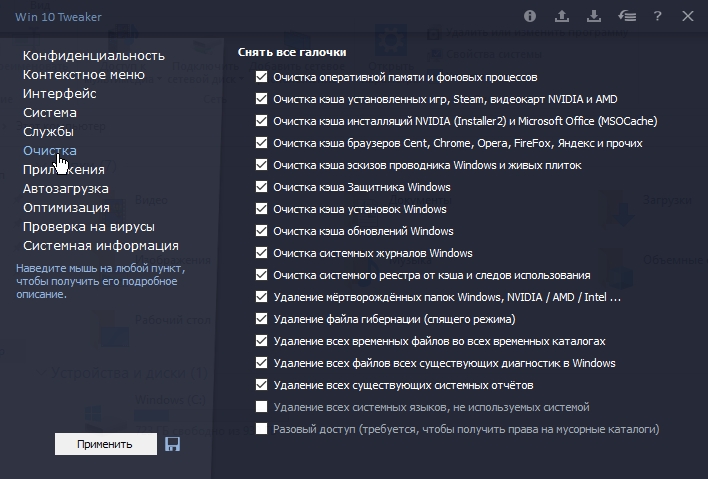The image size is (708, 479).
Task: Check the Разовый доступ checkbox
Action: click(x=261, y=428)
